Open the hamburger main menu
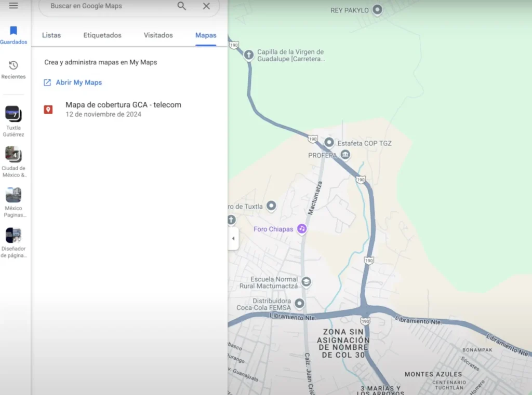The height and width of the screenshot is (395, 532). [x=14, y=5]
